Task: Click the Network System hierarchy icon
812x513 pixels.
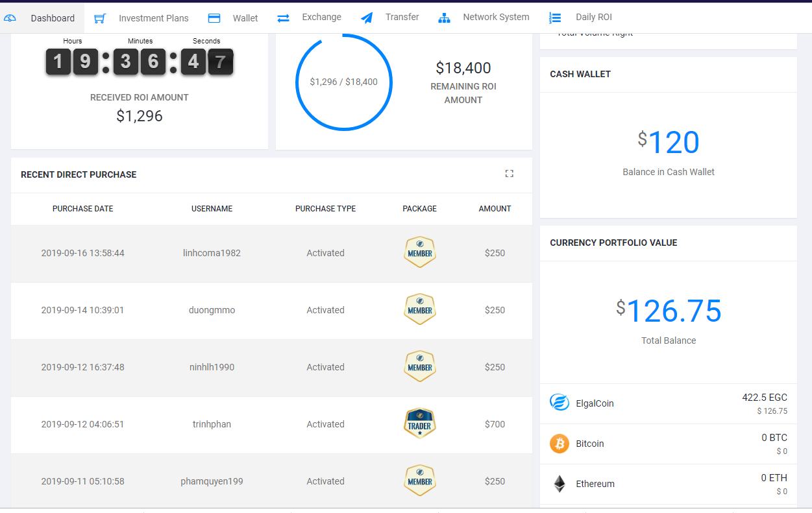Action: click(x=444, y=18)
